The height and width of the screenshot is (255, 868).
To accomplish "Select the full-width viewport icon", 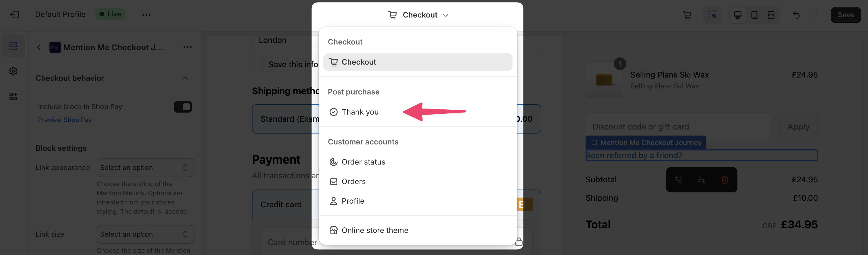I will [x=771, y=15].
